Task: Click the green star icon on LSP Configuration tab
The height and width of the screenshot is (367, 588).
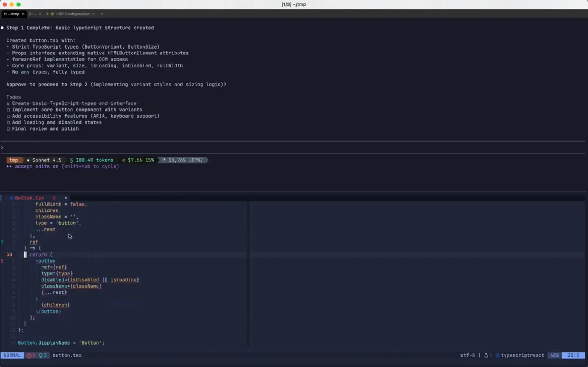Action: tap(52, 14)
